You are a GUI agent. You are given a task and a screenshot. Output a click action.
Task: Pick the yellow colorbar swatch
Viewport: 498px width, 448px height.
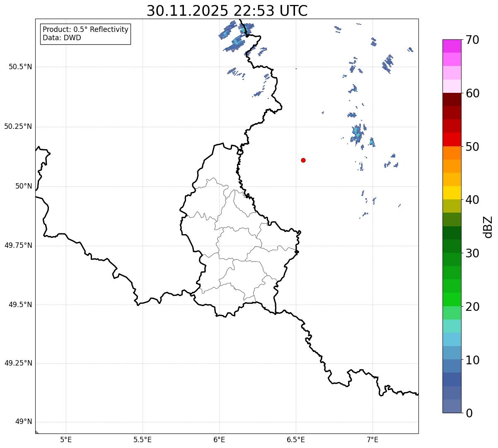pyautogui.click(x=452, y=193)
